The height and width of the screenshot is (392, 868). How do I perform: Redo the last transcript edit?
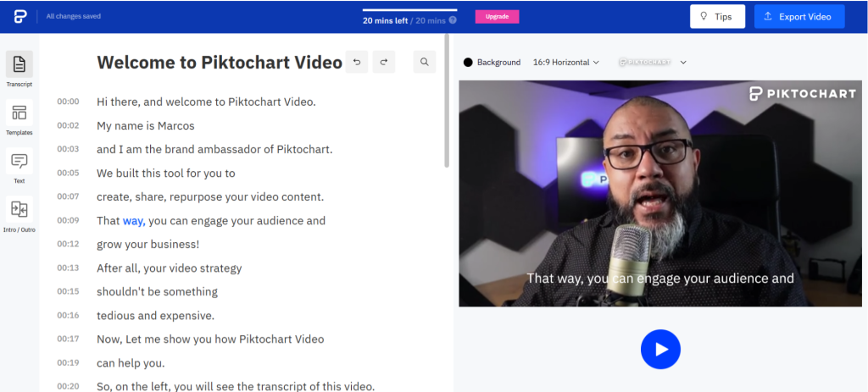[x=384, y=62]
